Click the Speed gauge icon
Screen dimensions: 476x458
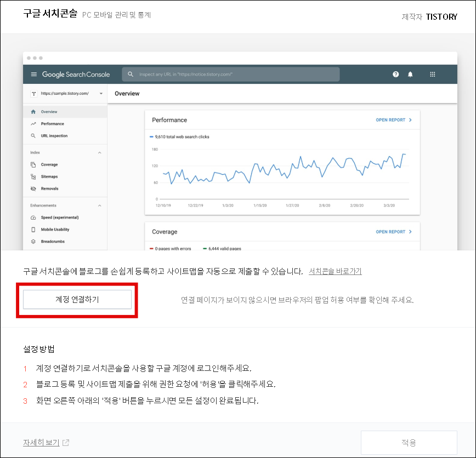point(33,217)
